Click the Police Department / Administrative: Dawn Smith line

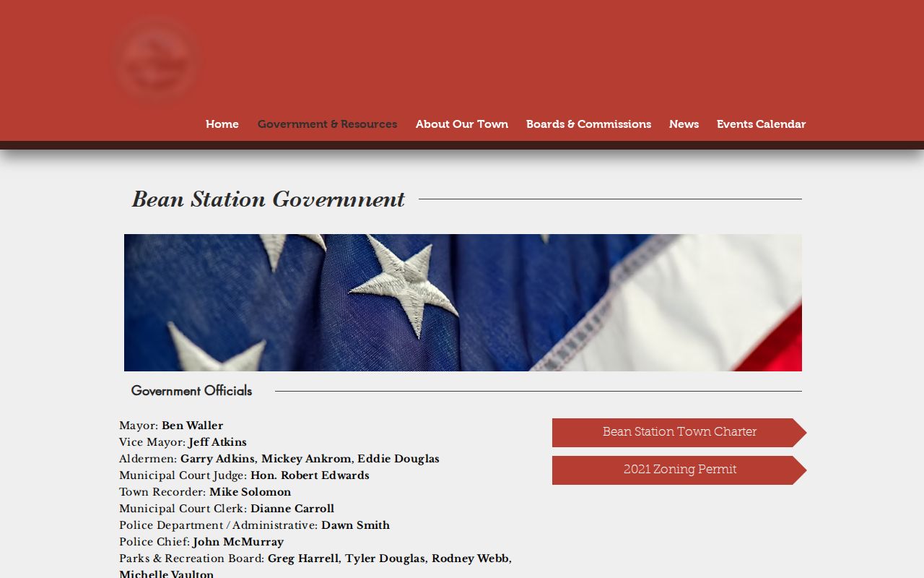[254, 525]
